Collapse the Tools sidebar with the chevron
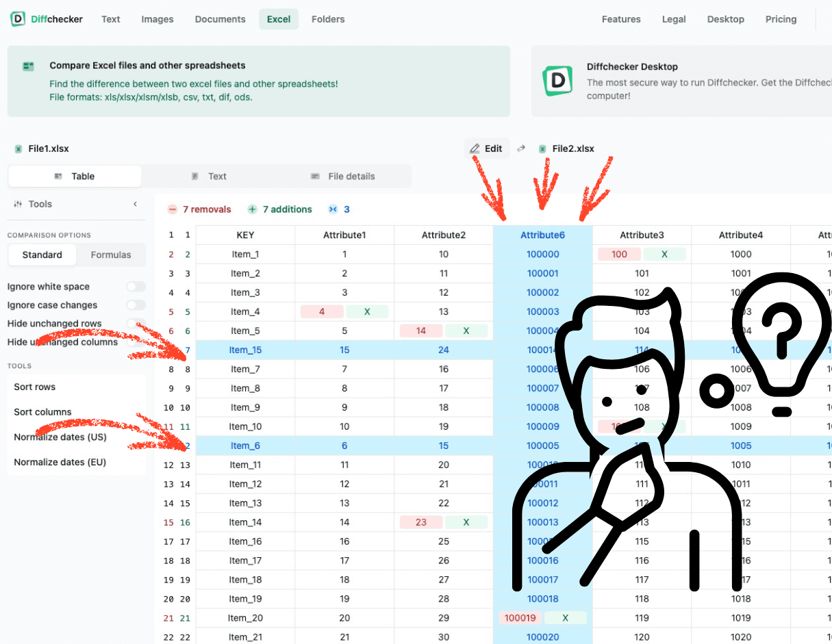This screenshot has width=832, height=644. (x=135, y=203)
